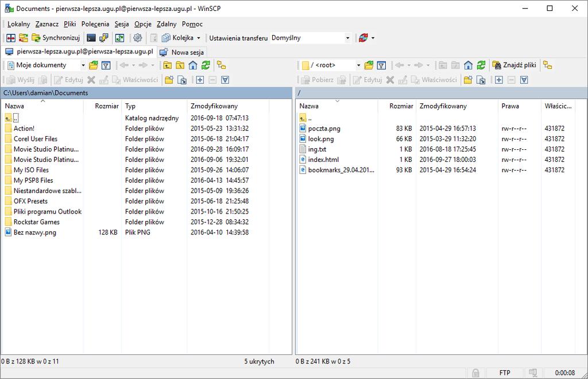This screenshot has height=379, width=588.
Task: Click remote panel select files plus icon
Action: (499, 80)
